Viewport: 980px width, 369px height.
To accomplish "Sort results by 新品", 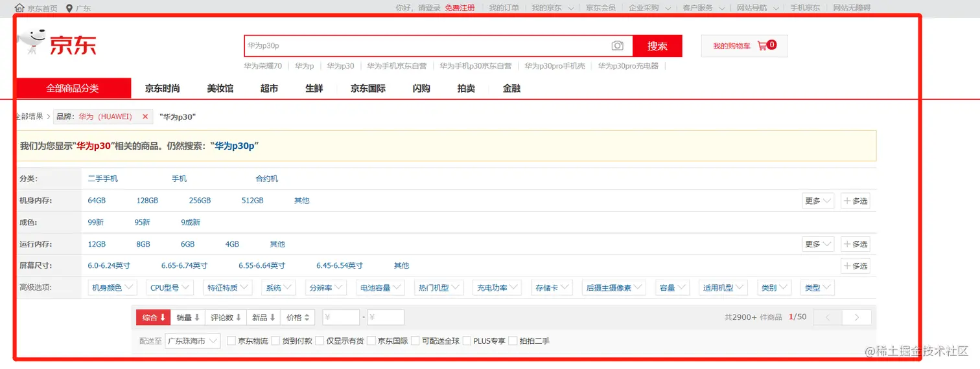I will (264, 317).
